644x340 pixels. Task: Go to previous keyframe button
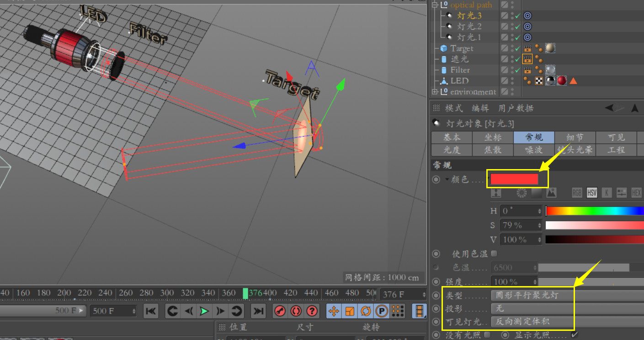click(172, 311)
